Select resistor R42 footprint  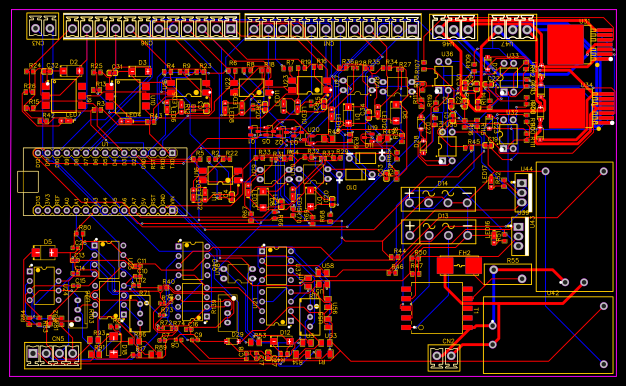(x=44, y=121)
